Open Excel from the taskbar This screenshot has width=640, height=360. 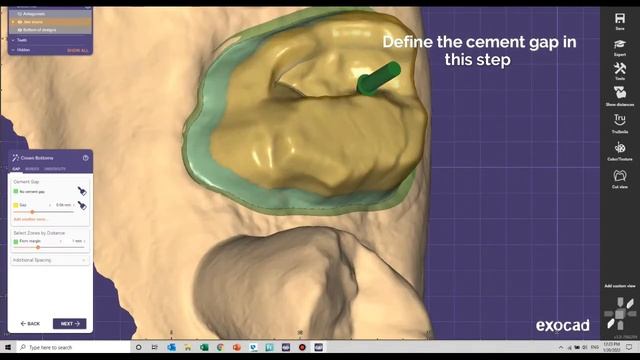204,347
